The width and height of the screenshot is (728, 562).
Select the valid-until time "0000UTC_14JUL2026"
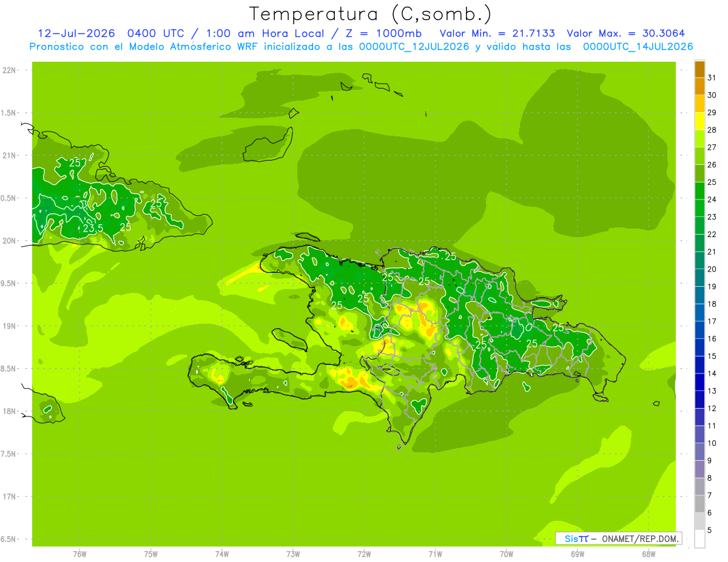[x=638, y=47]
